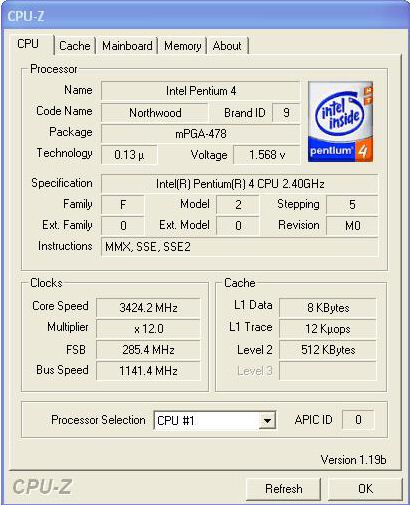
Task: Select the FSB 285.4 MHz field
Action: [x=148, y=350]
